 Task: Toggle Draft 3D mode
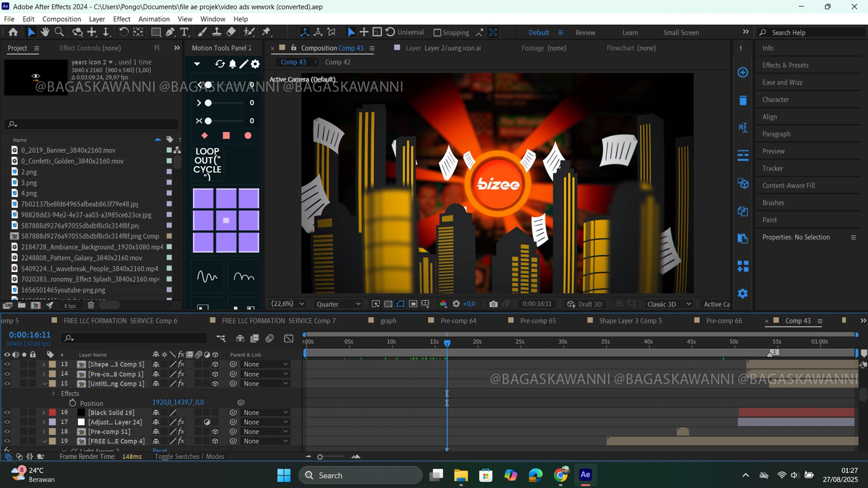coord(585,304)
